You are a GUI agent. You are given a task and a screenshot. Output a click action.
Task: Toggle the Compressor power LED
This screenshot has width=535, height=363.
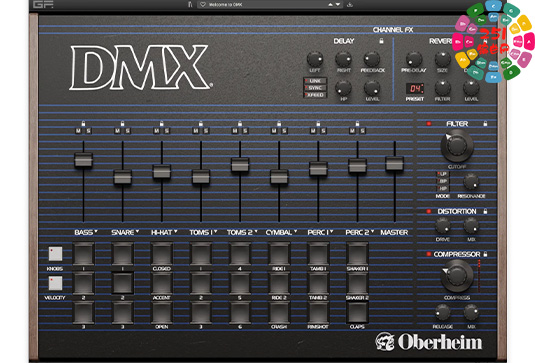coord(429,254)
